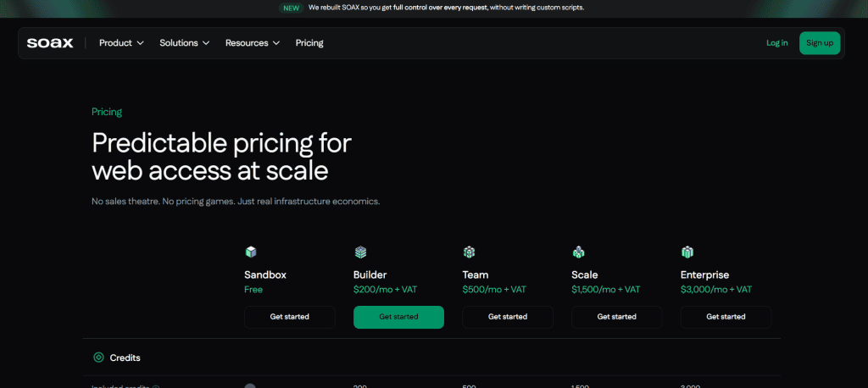Screen dimensions: 868x388
Task: Click the Log in link
Action: point(776,43)
